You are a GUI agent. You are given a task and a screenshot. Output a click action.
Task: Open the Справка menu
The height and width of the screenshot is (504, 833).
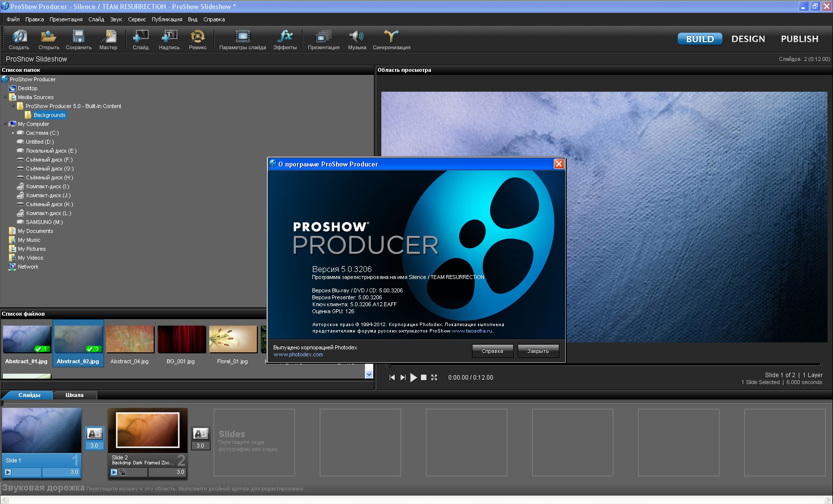[x=214, y=19]
